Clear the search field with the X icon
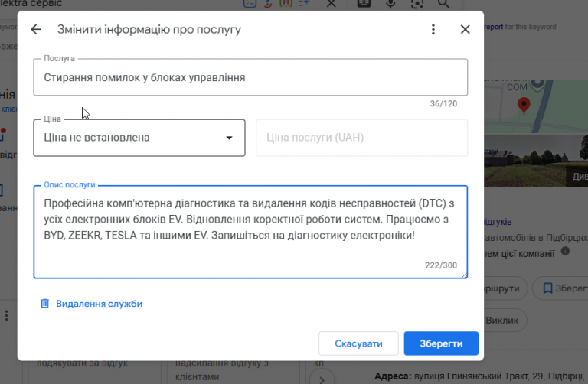 [331, 4]
